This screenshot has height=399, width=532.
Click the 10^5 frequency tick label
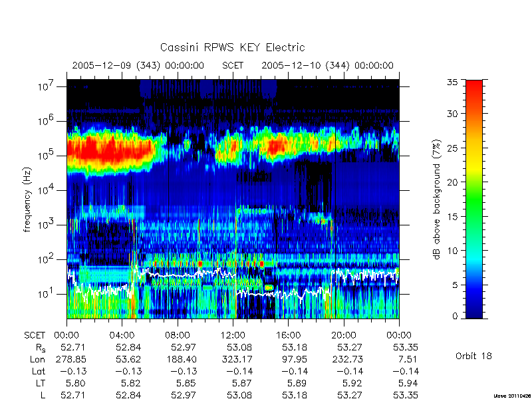(45, 155)
